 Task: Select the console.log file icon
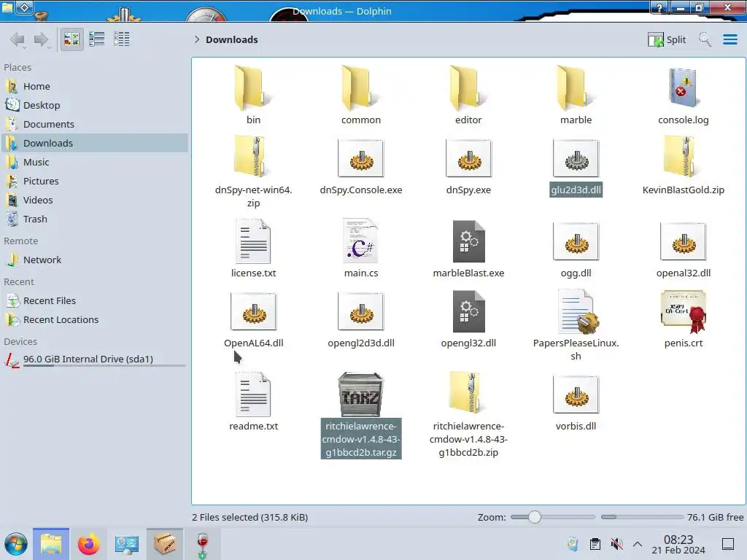(x=683, y=87)
